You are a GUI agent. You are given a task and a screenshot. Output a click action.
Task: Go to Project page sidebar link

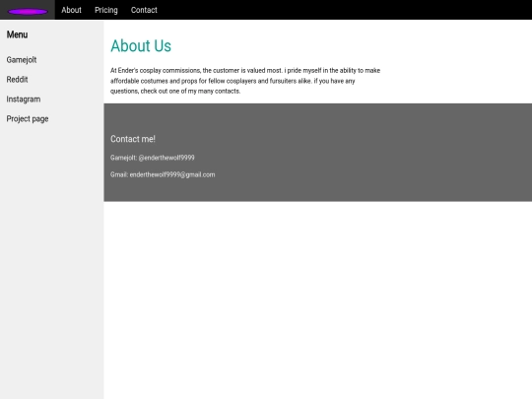pyautogui.click(x=28, y=119)
